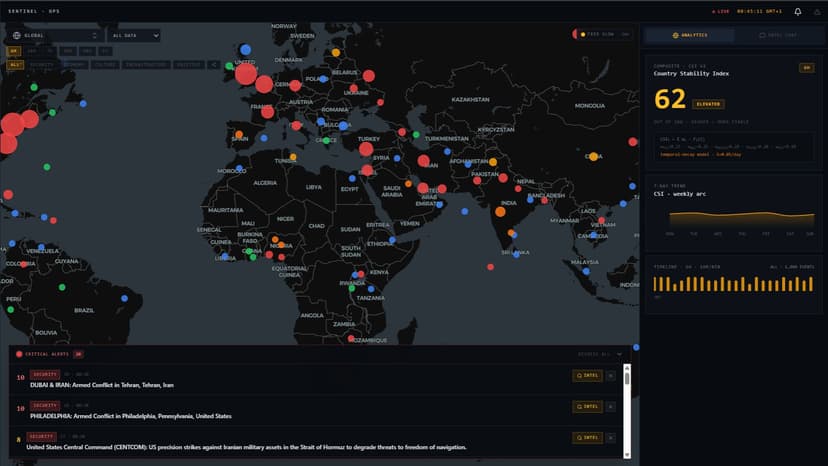Viewport: 828px width, 466px height.
Task: Open Intel for the CENTCOM strikes alert
Action: (x=587, y=437)
